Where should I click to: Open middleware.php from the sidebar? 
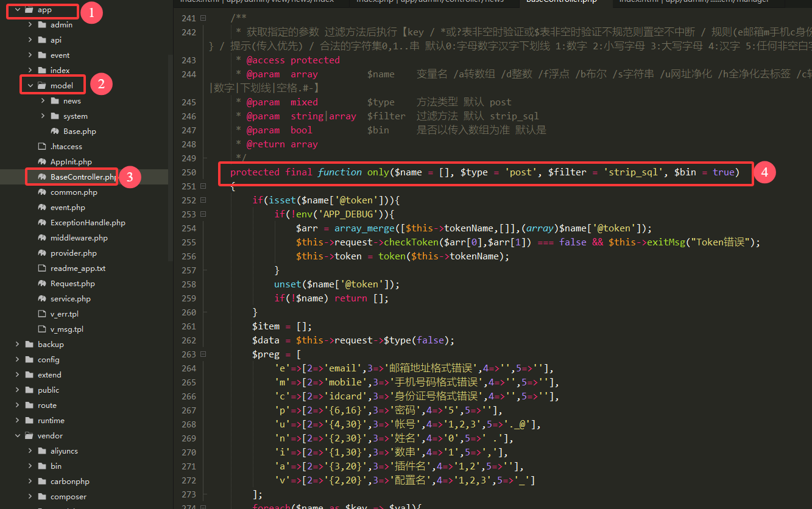pos(79,238)
